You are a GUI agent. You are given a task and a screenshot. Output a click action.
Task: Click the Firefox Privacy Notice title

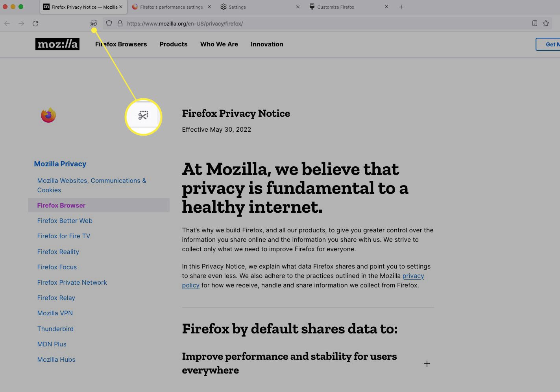pyautogui.click(x=236, y=113)
